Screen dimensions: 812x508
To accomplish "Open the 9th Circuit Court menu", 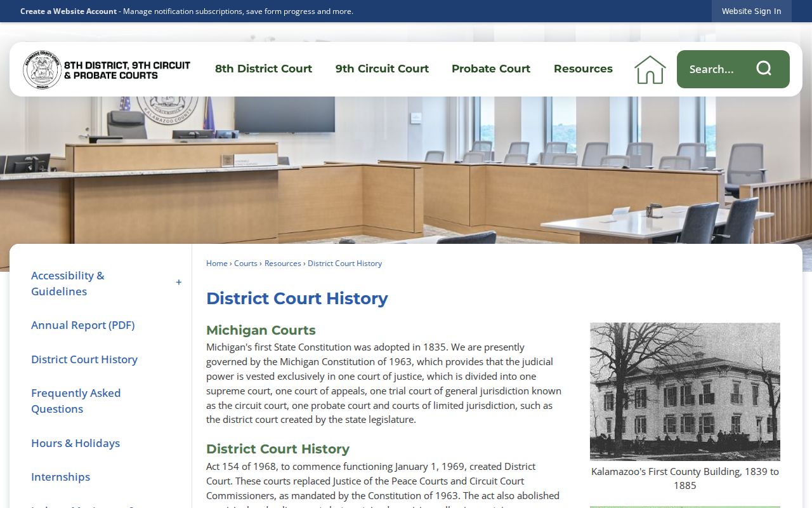I will [x=382, y=69].
